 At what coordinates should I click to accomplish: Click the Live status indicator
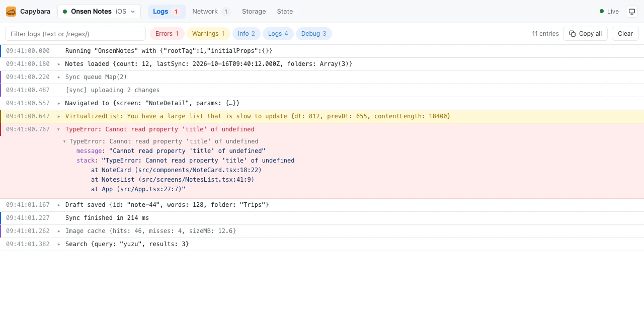(x=609, y=12)
